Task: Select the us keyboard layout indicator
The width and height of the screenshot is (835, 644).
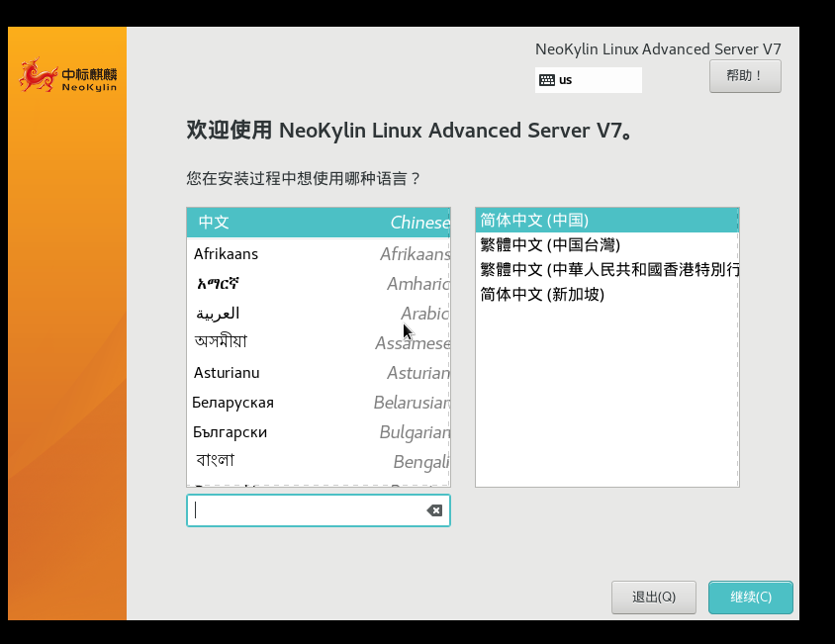Action: (x=589, y=80)
